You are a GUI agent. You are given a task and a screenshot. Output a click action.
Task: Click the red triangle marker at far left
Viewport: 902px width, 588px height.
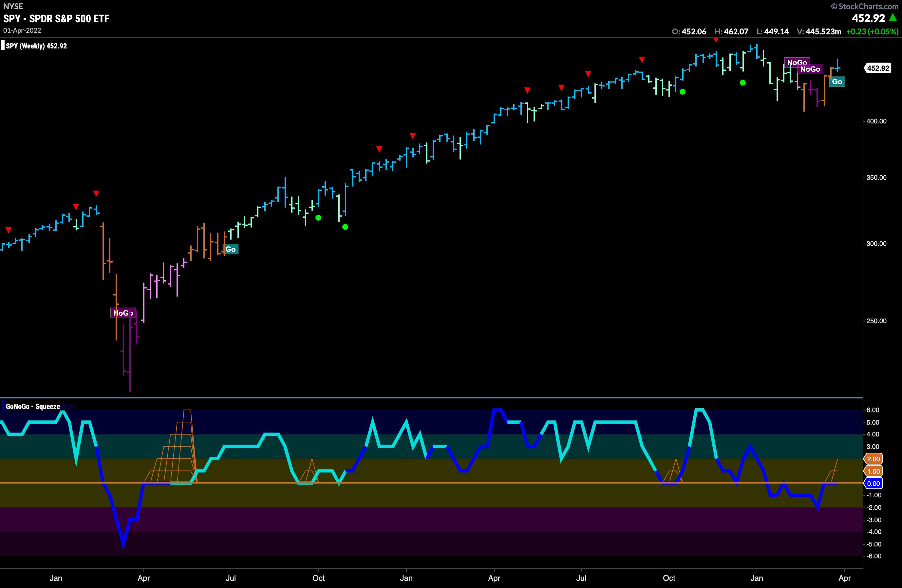point(8,230)
